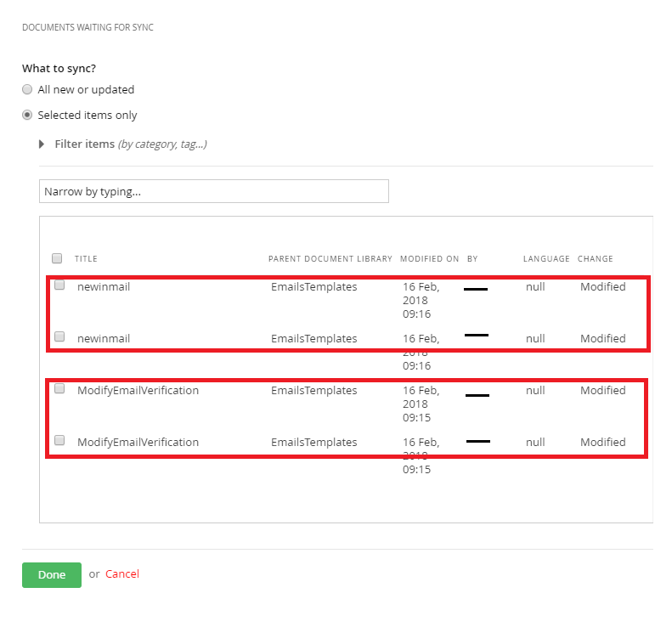
Task: Click Modified status in first newinmail row
Action: 603,286
